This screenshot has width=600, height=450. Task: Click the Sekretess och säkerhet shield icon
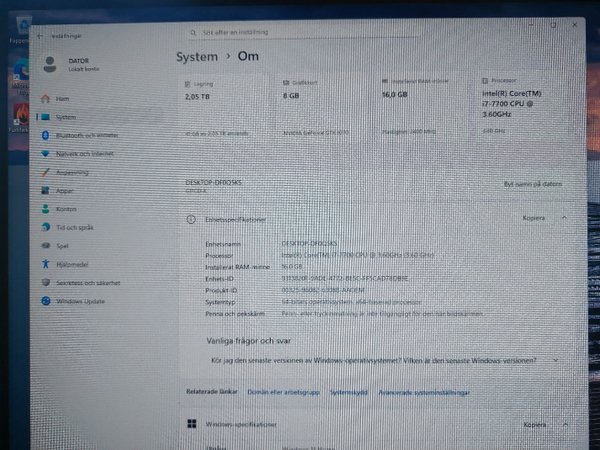click(x=45, y=283)
